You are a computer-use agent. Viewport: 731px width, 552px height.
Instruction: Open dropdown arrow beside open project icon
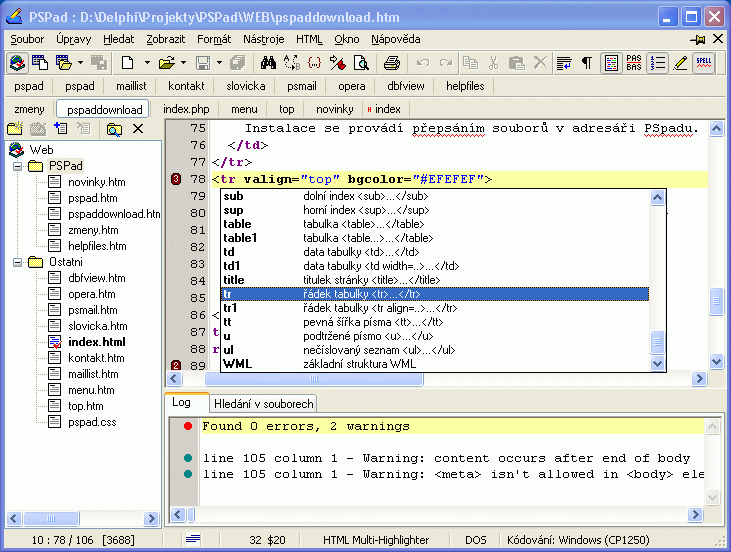(x=80, y=62)
